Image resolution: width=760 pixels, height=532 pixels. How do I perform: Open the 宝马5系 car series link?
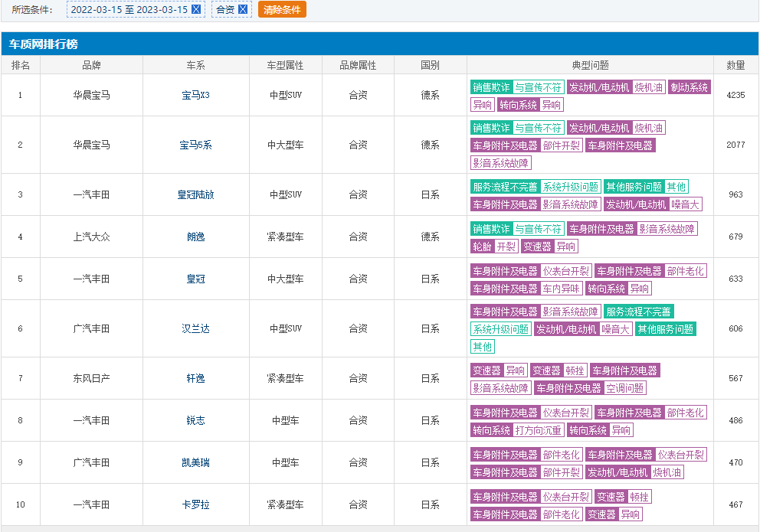coord(195,145)
